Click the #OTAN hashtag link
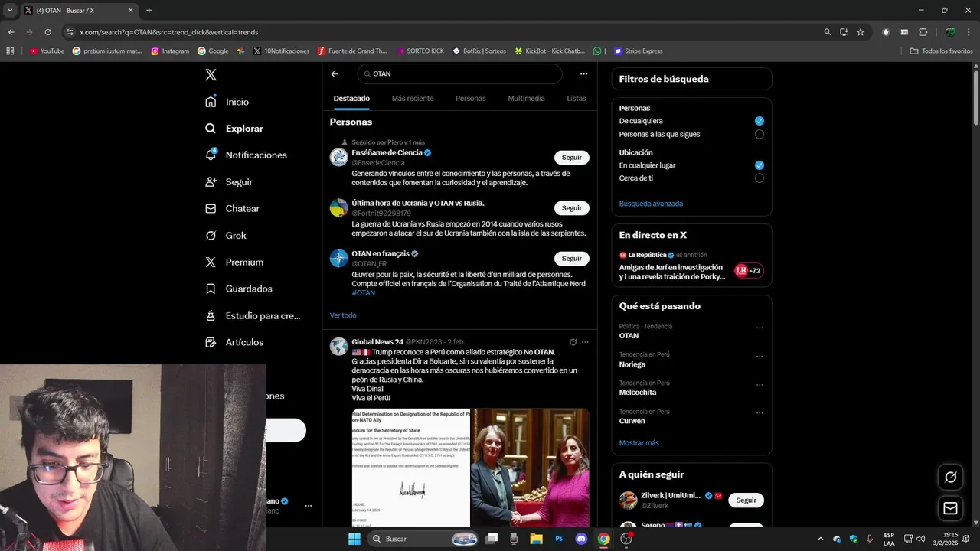This screenshot has height=551, width=980. tap(363, 293)
